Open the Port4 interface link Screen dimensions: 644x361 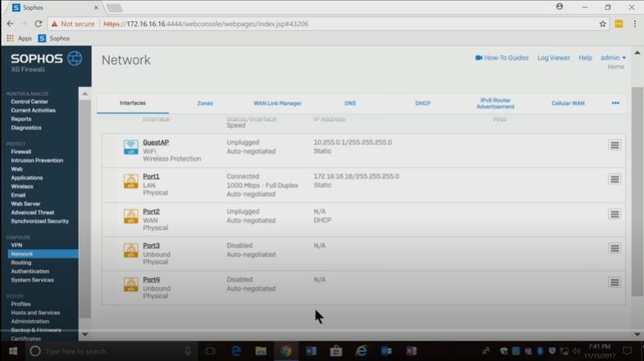(151, 279)
